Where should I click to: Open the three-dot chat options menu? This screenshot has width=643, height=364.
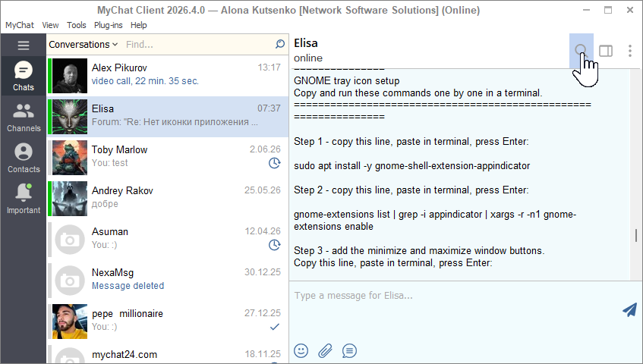(x=630, y=51)
